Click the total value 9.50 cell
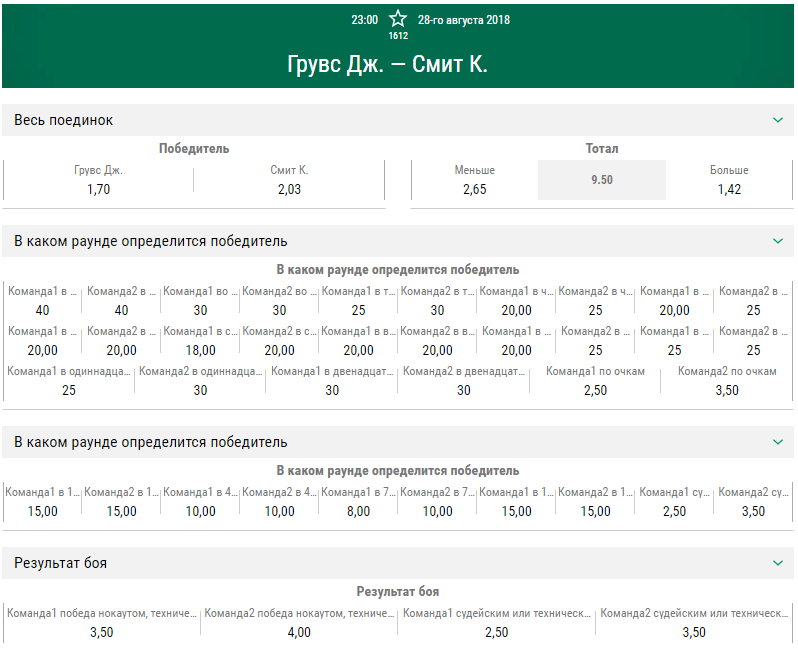The width and height of the screenshot is (798, 651). coord(602,180)
